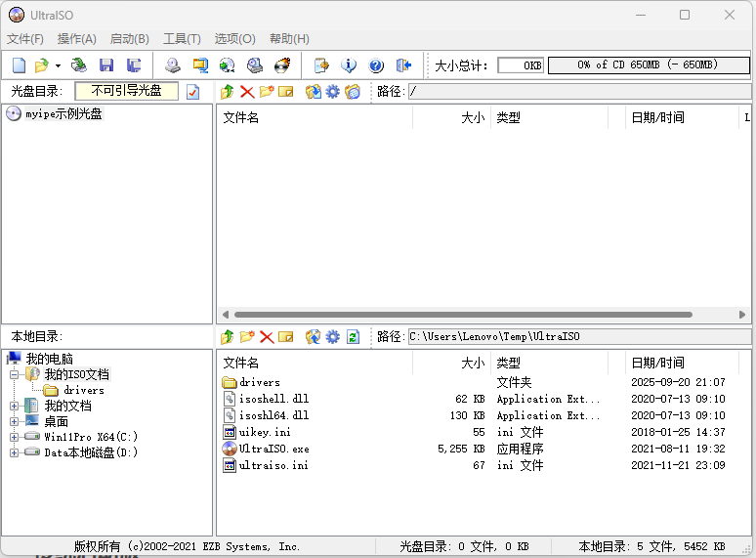Select the drivers folder in the local tree
The width and height of the screenshot is (756, 558).
coord(83,390)
